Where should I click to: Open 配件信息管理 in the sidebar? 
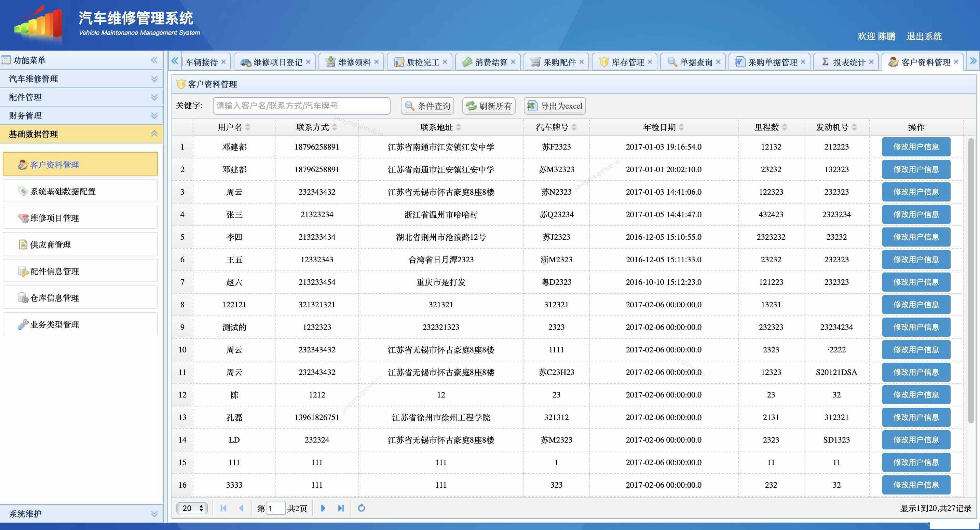click(53, 271)
